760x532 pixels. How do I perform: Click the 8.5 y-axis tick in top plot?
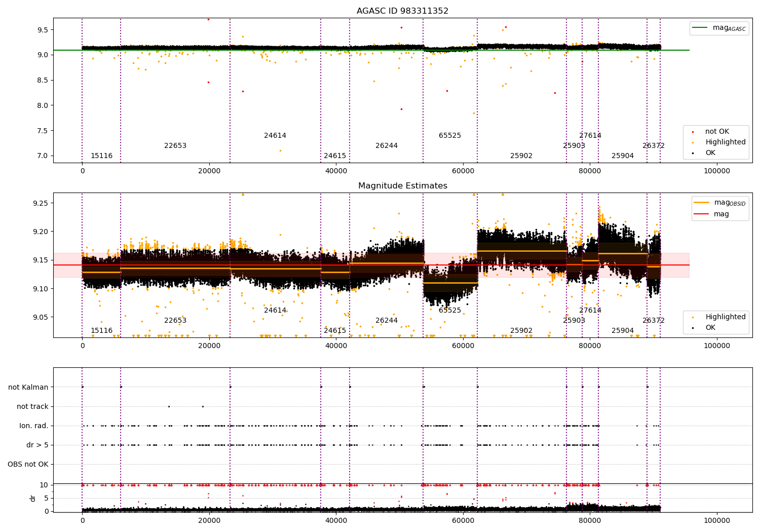coord(43,81)
